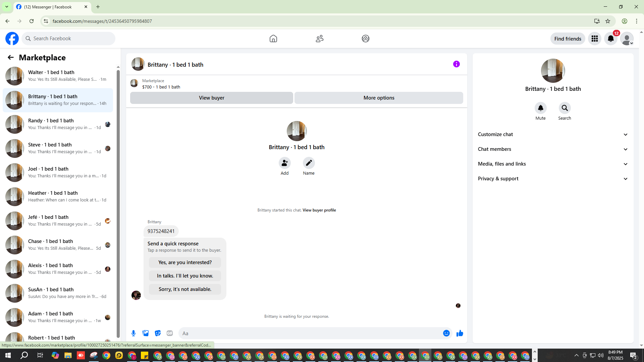This screenshot has width=644, height=362.
Task: Send quick reply 'In talks. I'll let you know.'
Action: (185, 276)
